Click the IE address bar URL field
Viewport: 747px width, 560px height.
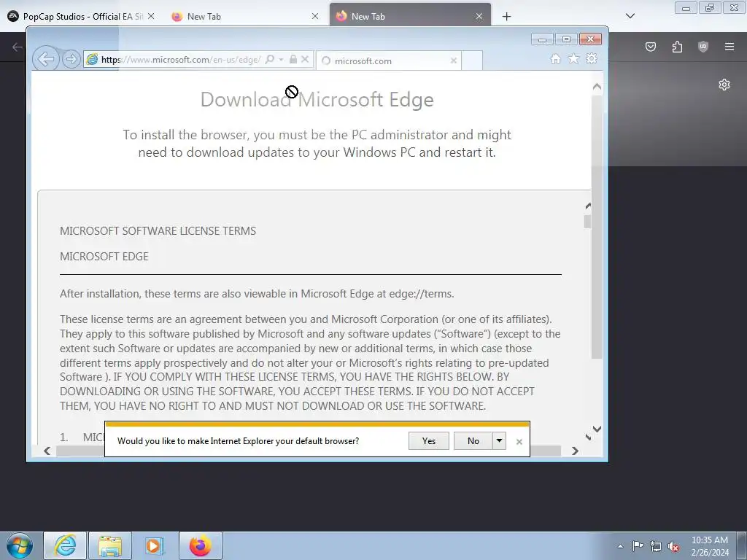[181, 60]
